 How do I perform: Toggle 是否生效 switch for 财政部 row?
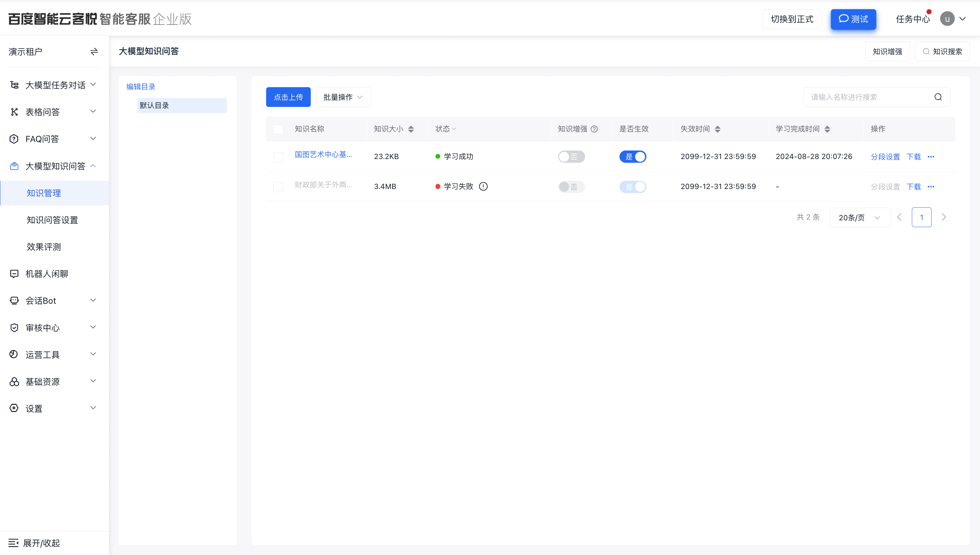tap(632, 187)
